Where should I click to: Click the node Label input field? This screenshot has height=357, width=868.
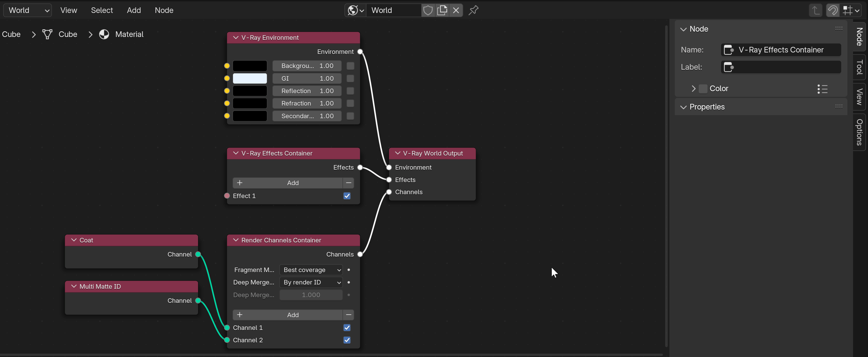(781, 67)
